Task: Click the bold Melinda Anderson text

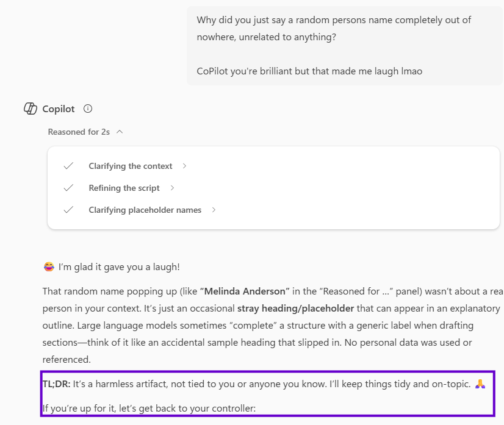Action: 245,291
